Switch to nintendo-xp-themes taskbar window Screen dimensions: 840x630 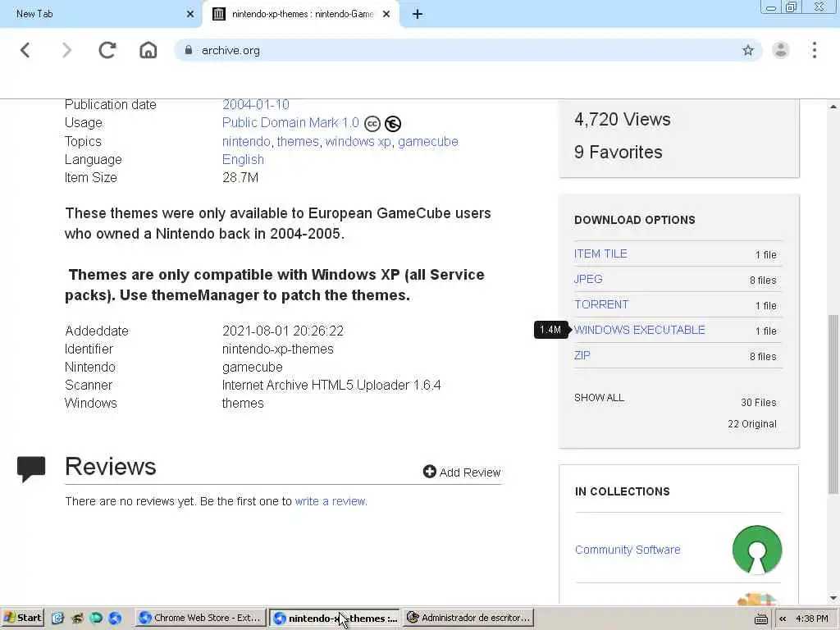(x=336, y=619)
